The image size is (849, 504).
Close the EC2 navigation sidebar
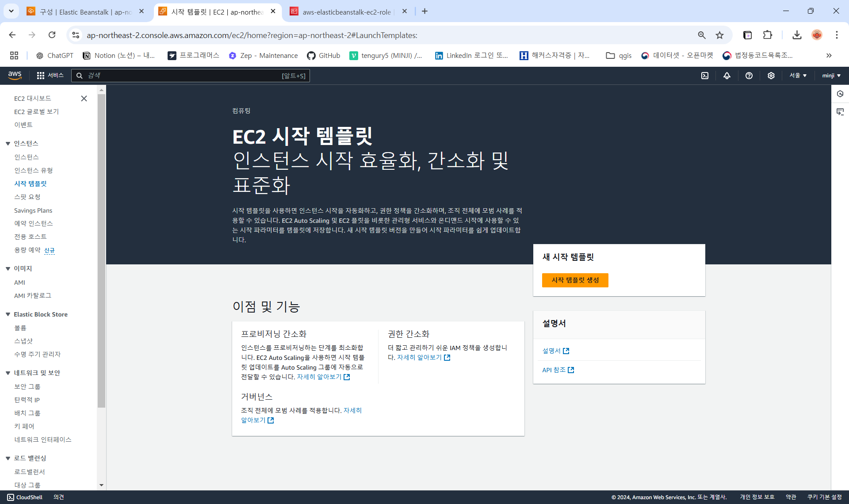(84, 99)
